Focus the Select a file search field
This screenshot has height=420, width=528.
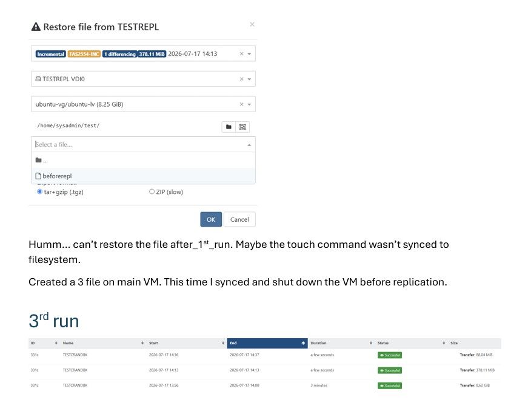click(140, 144)
